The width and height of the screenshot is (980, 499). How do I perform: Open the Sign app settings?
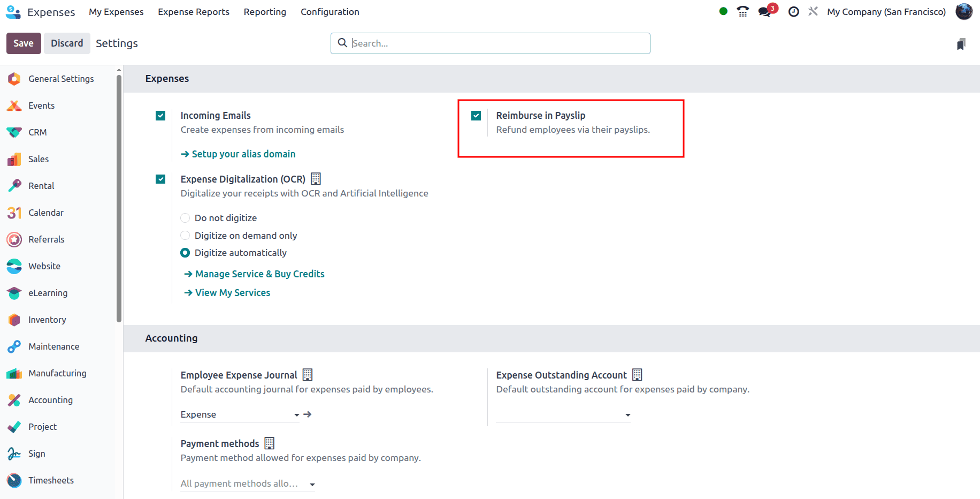click(36, 453)
